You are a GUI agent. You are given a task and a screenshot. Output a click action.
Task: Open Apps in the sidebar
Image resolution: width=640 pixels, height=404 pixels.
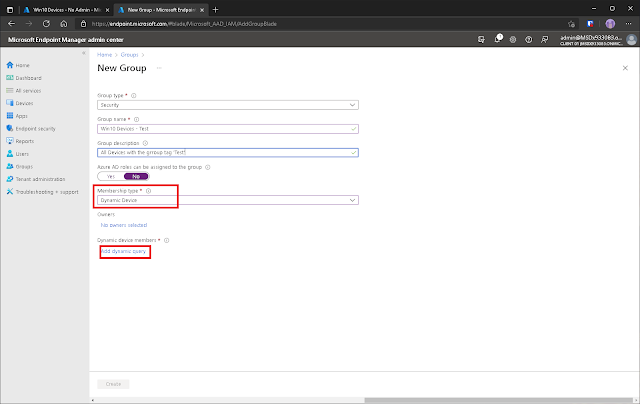tap(17, 116)
